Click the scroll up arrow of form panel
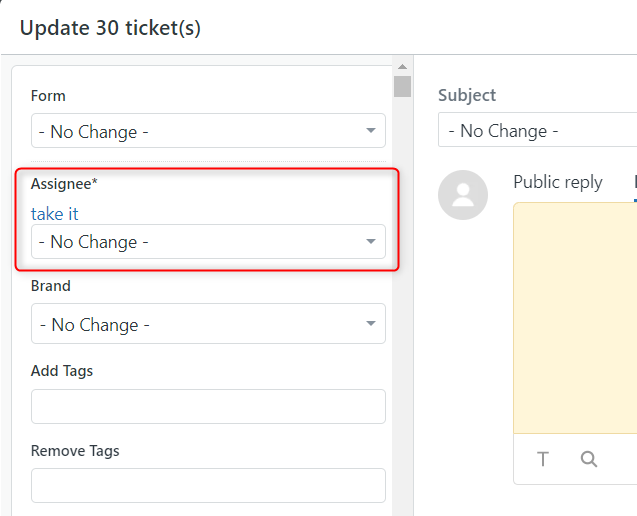 click(x=402, y=69)
